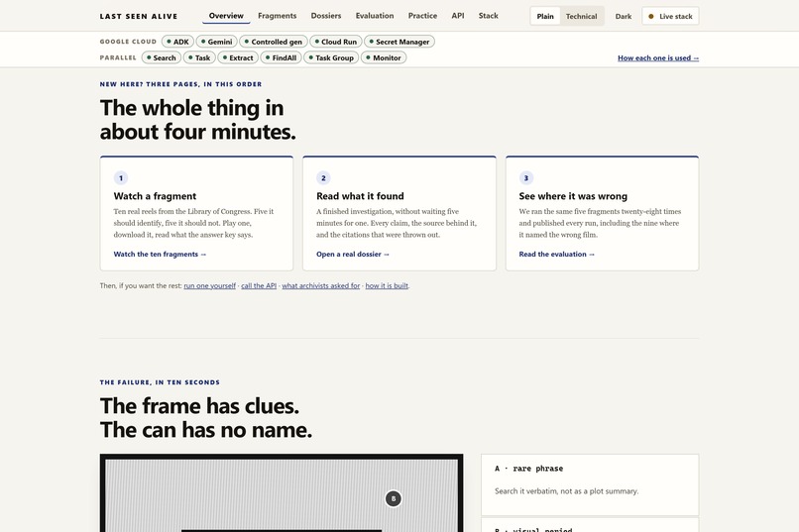Click the Task chip

(x=199, y=58)
